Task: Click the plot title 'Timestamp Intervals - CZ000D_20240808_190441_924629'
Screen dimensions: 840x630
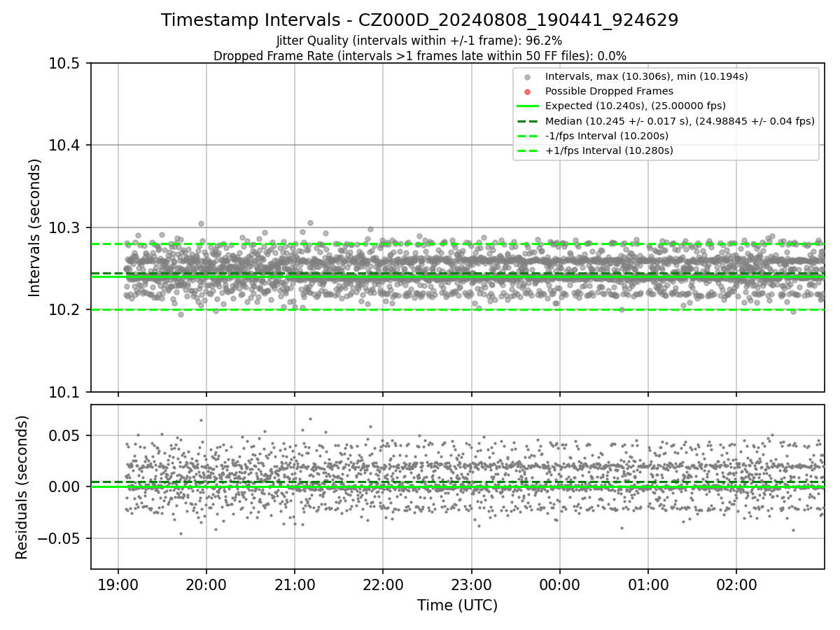Action: (419, 20)
